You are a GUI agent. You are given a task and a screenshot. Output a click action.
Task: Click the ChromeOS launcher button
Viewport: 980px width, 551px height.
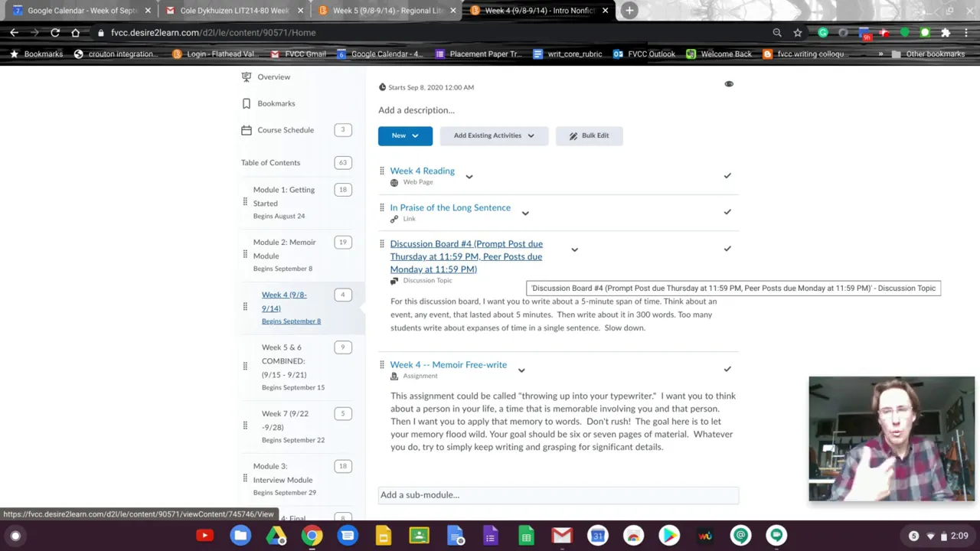pyautogui.click(x=15, y=536)
